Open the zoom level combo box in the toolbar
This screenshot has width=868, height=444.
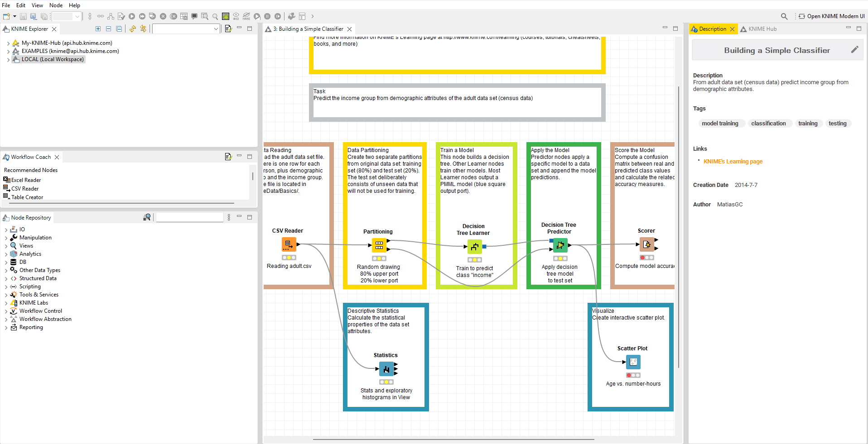coord(66,16)
